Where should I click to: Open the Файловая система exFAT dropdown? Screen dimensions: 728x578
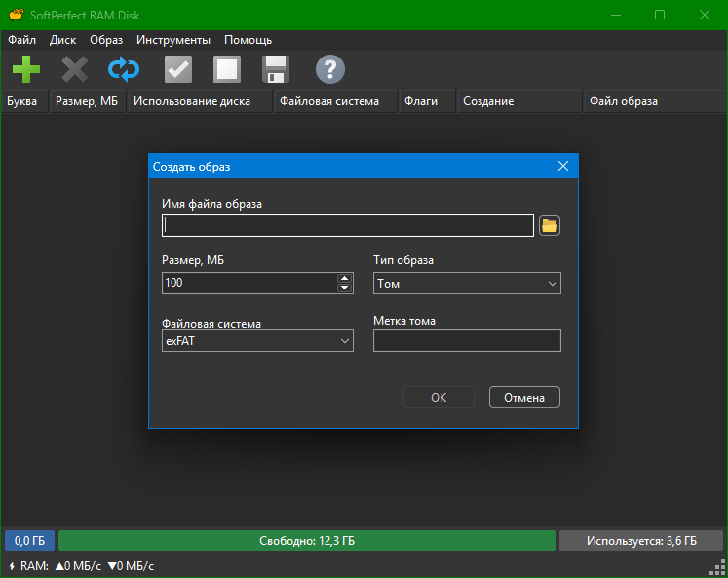pyautogui.click(x=257, y=341)
